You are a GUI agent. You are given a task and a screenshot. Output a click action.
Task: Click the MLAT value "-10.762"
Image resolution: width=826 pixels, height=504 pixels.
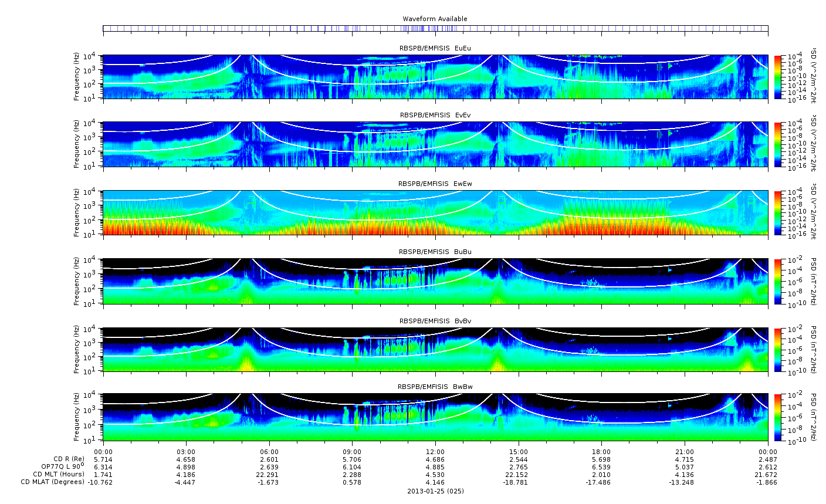pos(101,482)
